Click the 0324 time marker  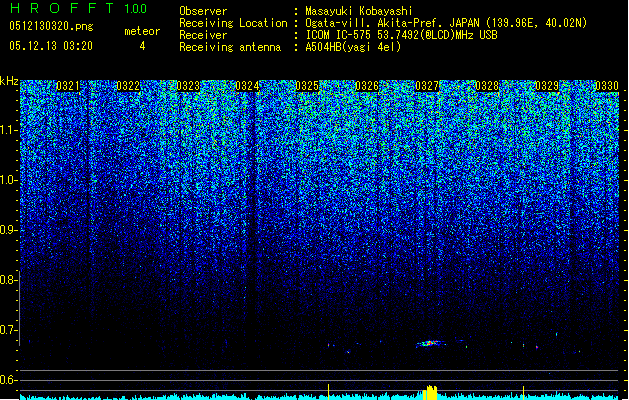click(x=247, y=86)
